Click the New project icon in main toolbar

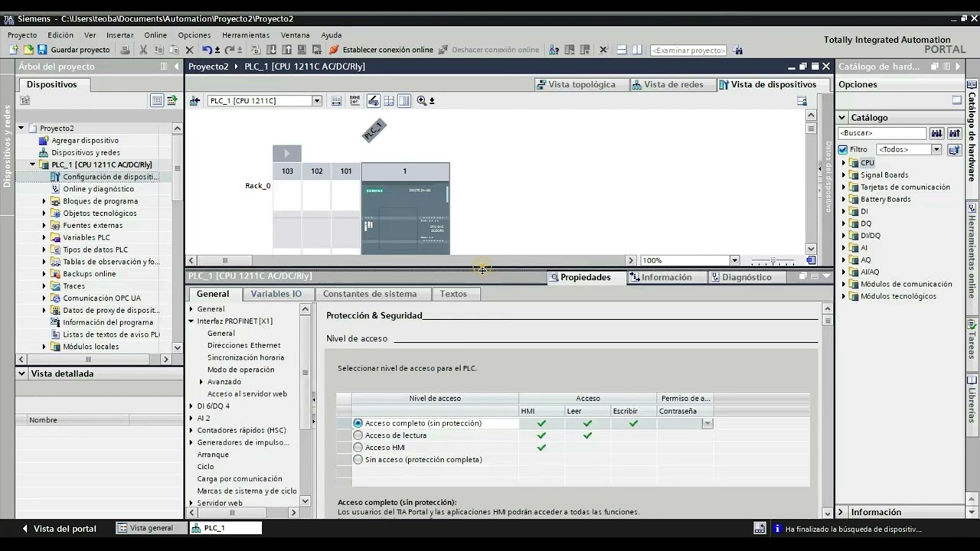[x=13, y=50]
